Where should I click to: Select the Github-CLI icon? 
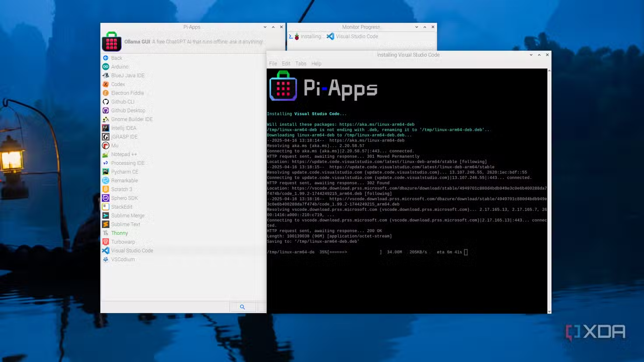106,102
